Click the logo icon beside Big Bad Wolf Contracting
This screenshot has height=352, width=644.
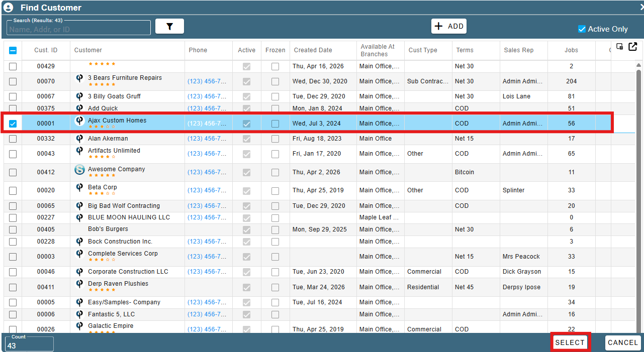[x=79, y=206]
